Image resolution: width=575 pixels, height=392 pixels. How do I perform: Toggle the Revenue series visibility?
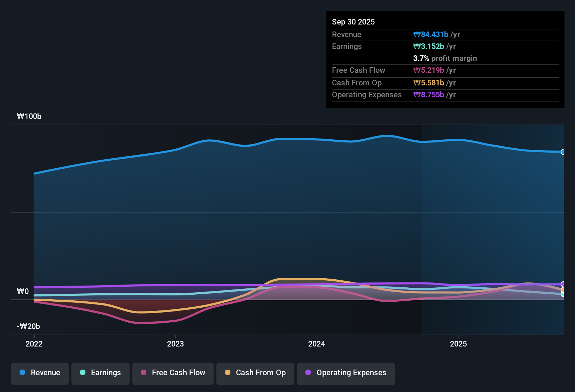40,373
